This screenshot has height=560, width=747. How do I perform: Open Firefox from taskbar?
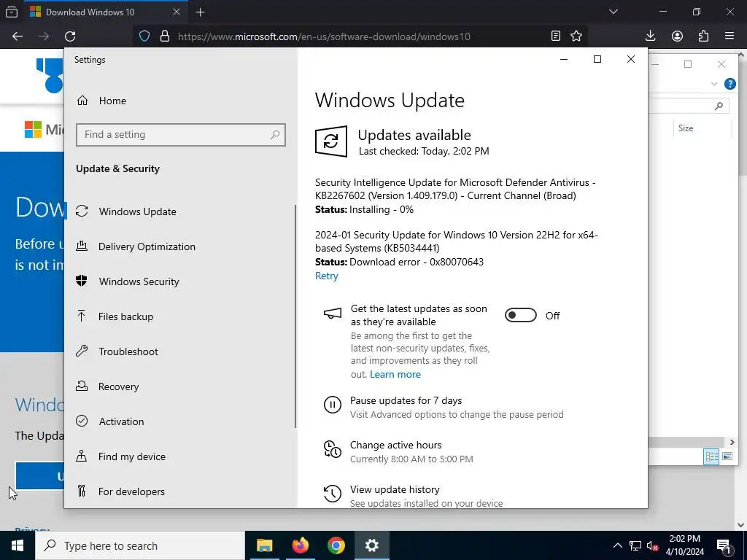tap(300, 545)
